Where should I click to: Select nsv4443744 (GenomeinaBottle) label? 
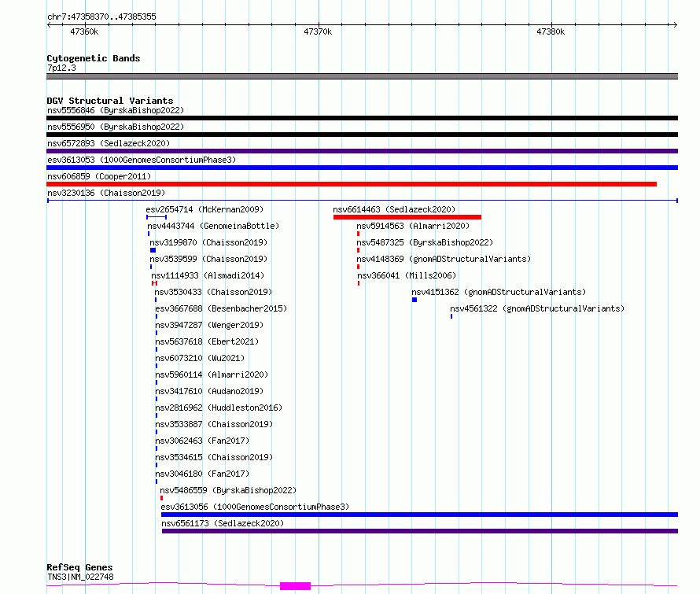(x=213, y=226)
